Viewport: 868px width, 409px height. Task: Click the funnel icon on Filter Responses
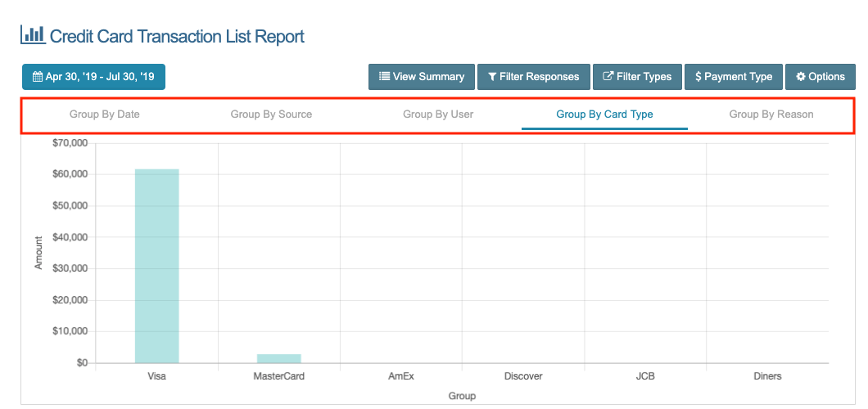coord(492,77)
